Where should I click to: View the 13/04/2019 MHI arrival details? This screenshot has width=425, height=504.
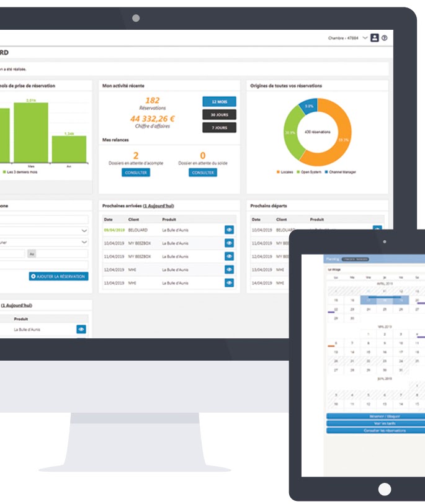click(x=229, y=282)
